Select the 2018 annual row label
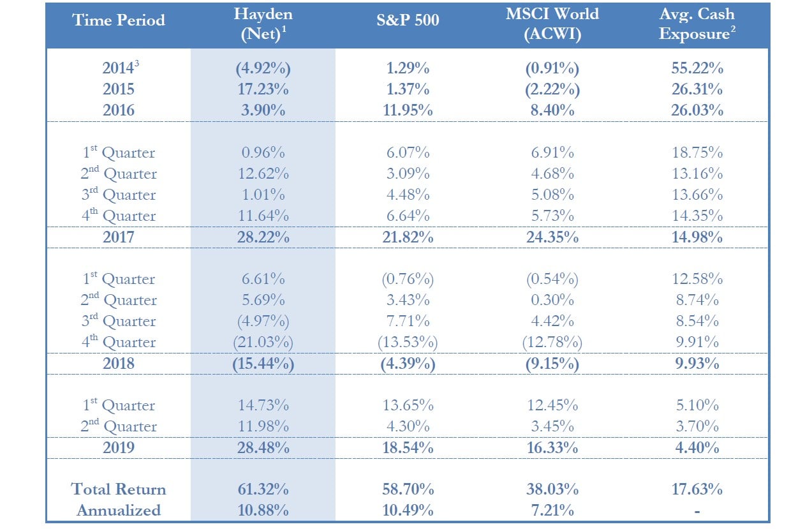This screenshot has height=529, width=812. pos(119,363)
